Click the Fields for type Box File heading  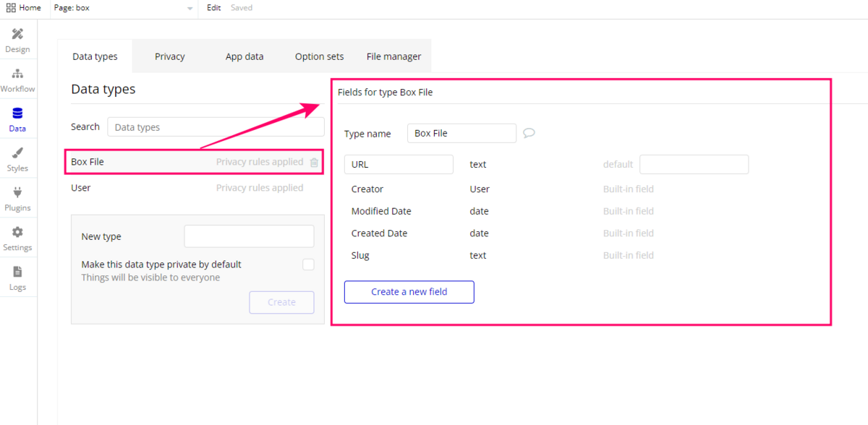tap(386, 93)
